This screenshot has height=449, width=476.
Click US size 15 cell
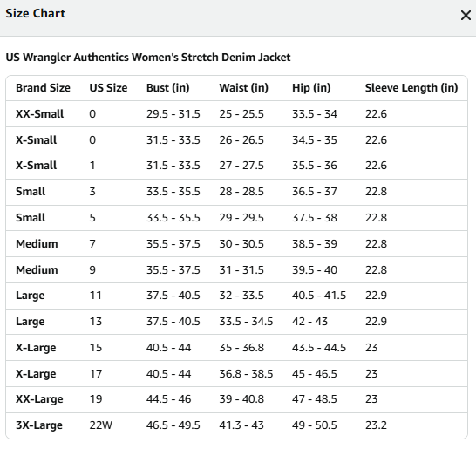tap(95, 348)
